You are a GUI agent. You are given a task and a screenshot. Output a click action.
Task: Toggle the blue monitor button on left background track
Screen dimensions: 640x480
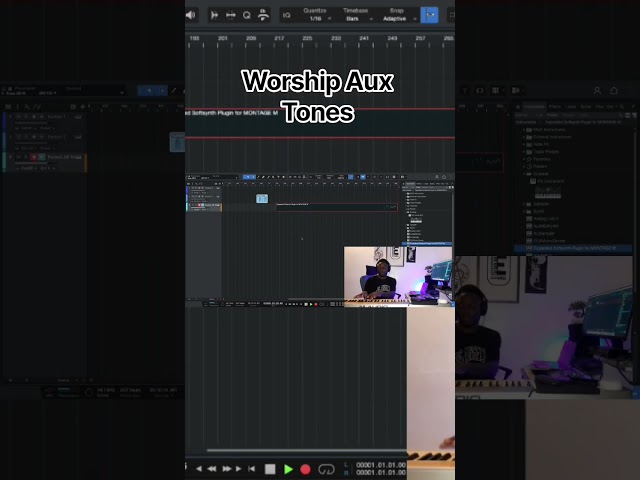(x=42, y=157)
